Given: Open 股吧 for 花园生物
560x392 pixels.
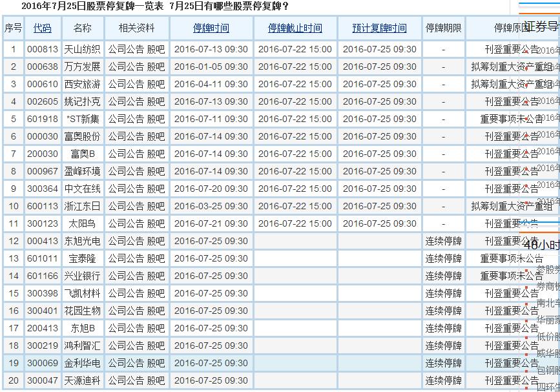Looking at the screenshot, I should click(x=156, y=311).
